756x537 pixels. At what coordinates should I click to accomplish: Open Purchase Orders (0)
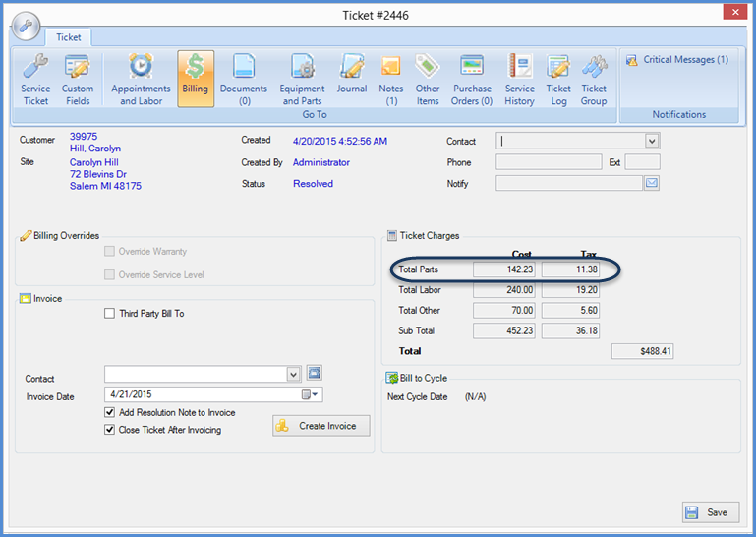coord(472,80)
